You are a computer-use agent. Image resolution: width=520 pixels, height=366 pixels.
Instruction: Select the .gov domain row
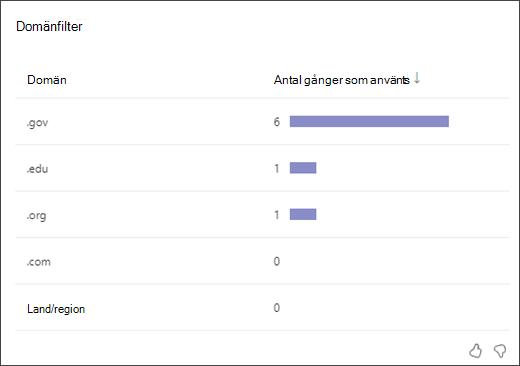[262, 122]
